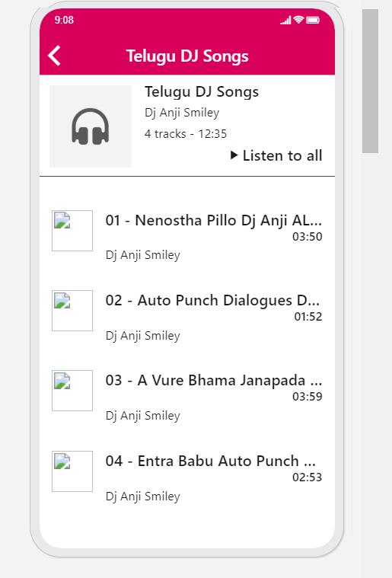This screenshot has height=578, width=392.
Task: Click the Listen to all play triangle
Action: click(x=234, y=155)
